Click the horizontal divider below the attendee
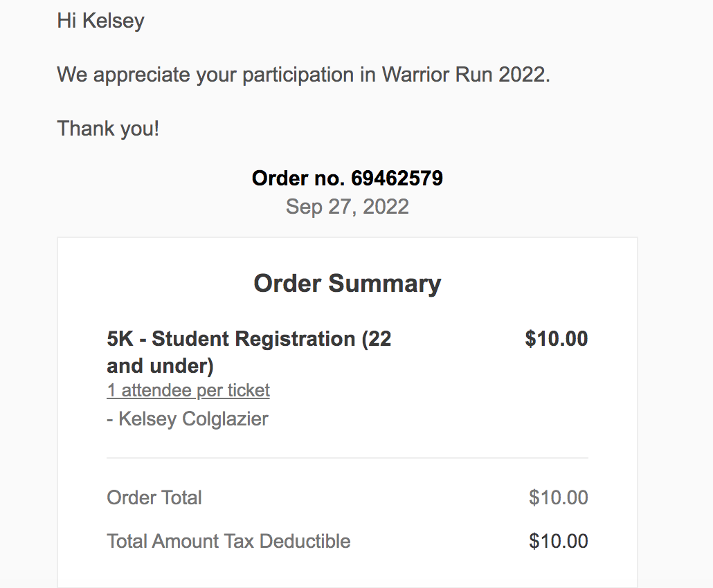 pos(348,458)
